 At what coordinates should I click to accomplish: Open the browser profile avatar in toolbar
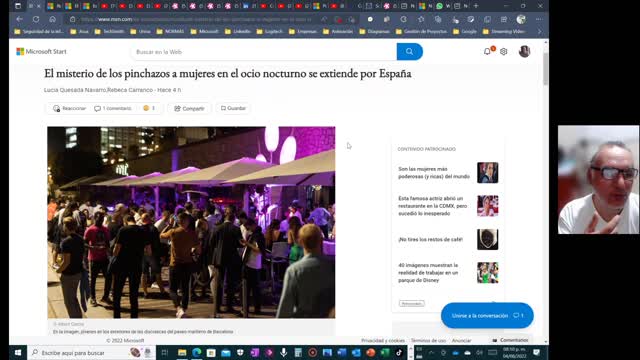click(521, 19)
